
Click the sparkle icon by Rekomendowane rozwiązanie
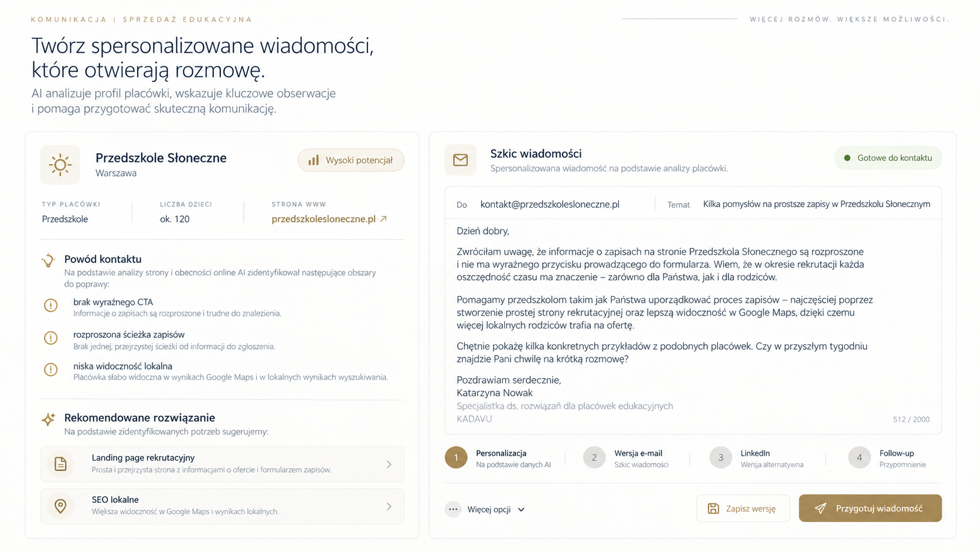49,419
